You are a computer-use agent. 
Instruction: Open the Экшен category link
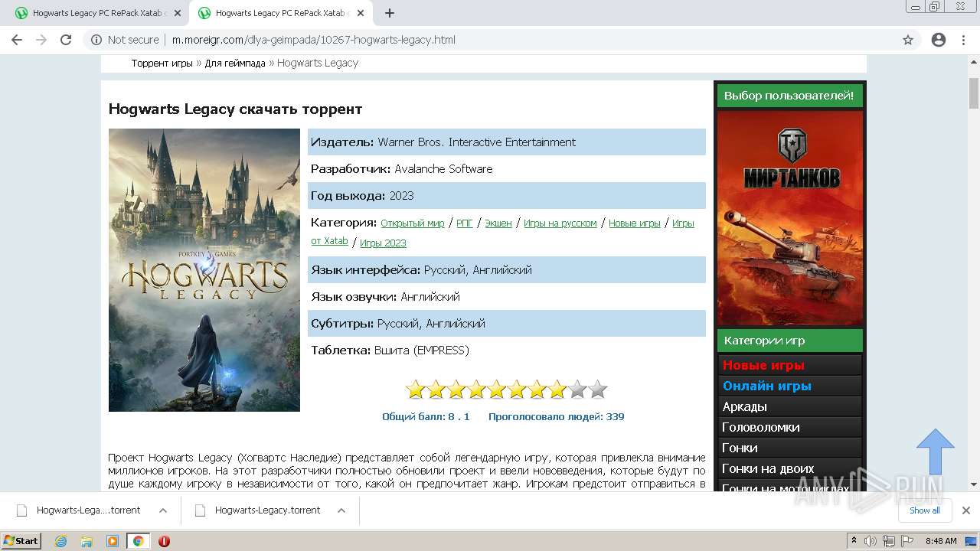498,223
